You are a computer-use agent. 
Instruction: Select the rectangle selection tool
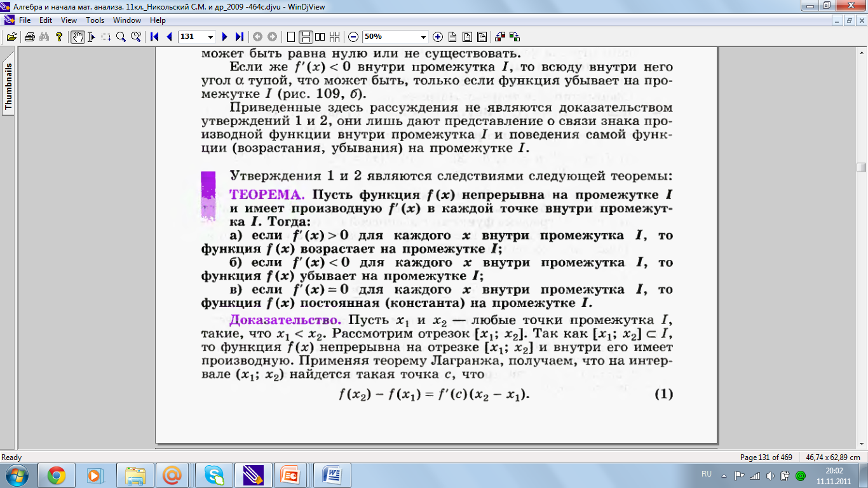pos(106,37)
